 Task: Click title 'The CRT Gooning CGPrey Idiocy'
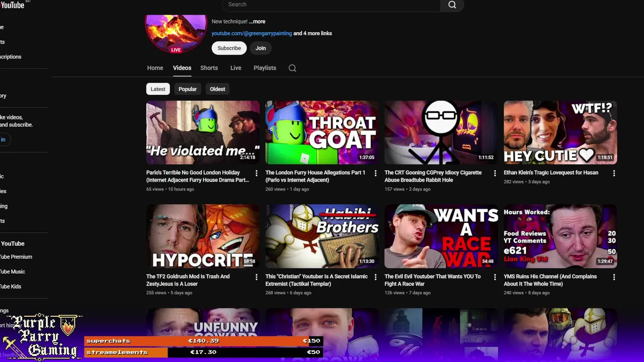point(433,176)
